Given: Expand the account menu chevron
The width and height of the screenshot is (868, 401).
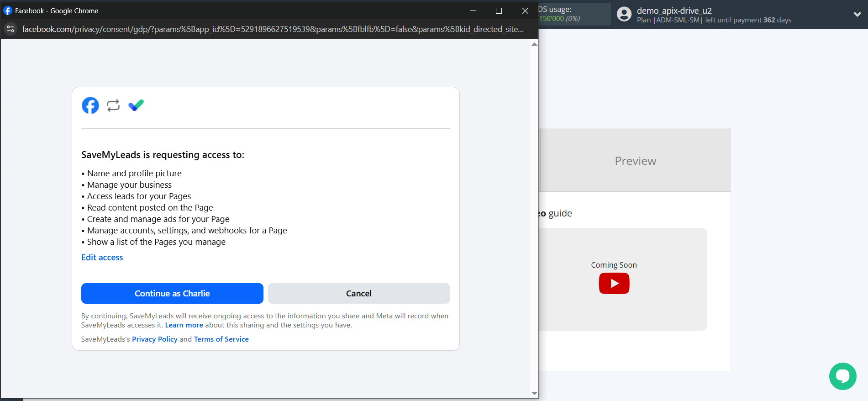Looking at the screenshot, I should [857, 15].
